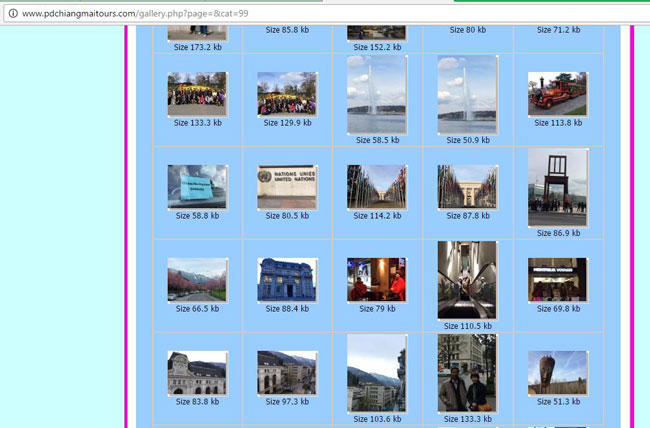Open the 66.5 kb cherry blossom street photo
The height and width of the screenshot is (428, 650).
pos(197,280)
